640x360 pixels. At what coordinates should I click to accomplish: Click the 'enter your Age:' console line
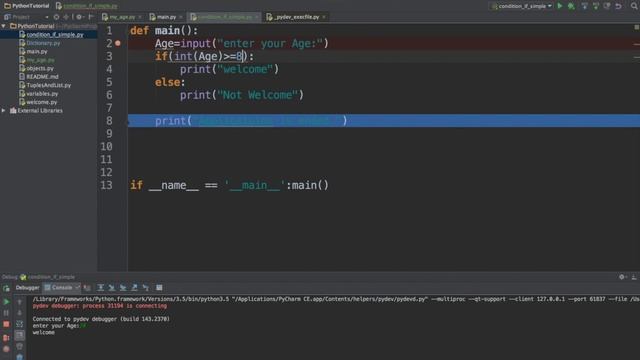click(x=59, y=326)
